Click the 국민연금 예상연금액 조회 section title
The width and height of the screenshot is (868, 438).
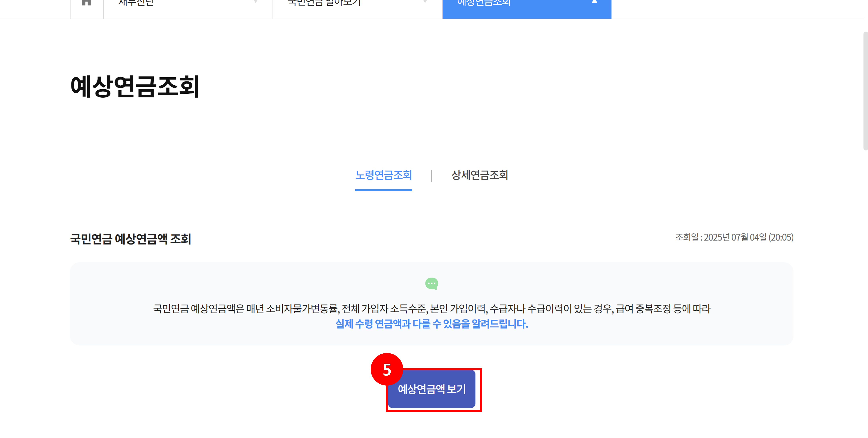[130, 239]
